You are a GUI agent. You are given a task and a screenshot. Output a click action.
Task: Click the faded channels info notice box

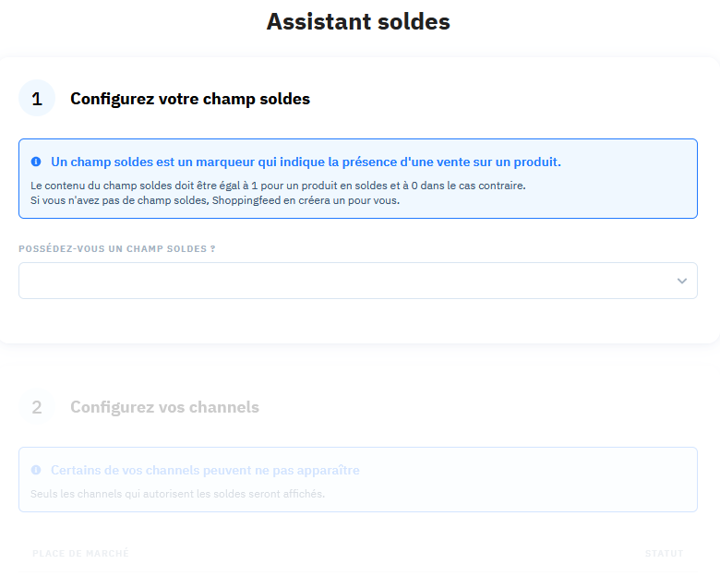click(x=358, y=480)
